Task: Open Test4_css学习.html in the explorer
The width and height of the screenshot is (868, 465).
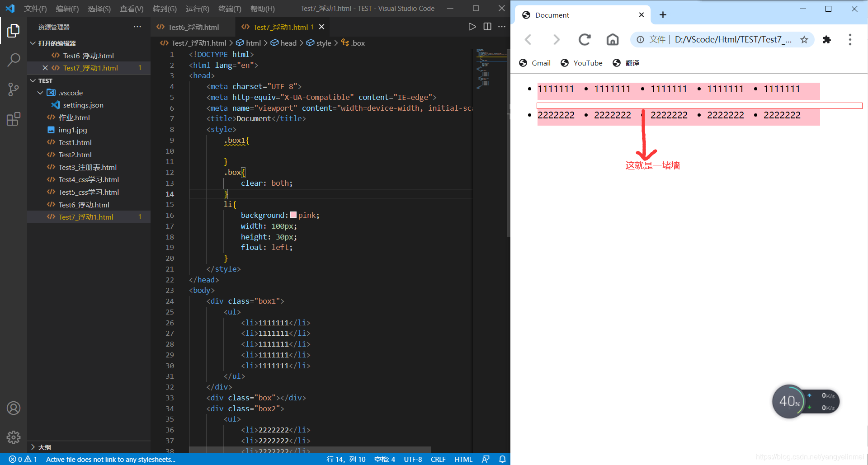Action: [x=89, y=179]
